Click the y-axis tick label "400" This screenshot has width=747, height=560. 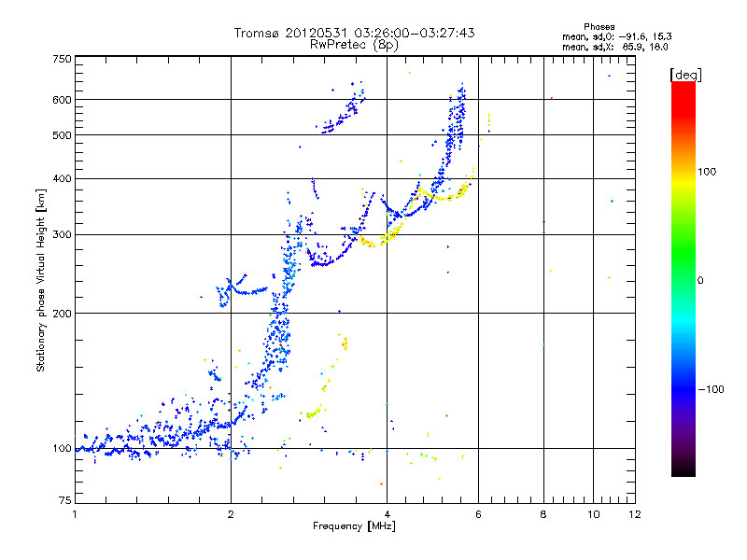[x=63, y=179]
